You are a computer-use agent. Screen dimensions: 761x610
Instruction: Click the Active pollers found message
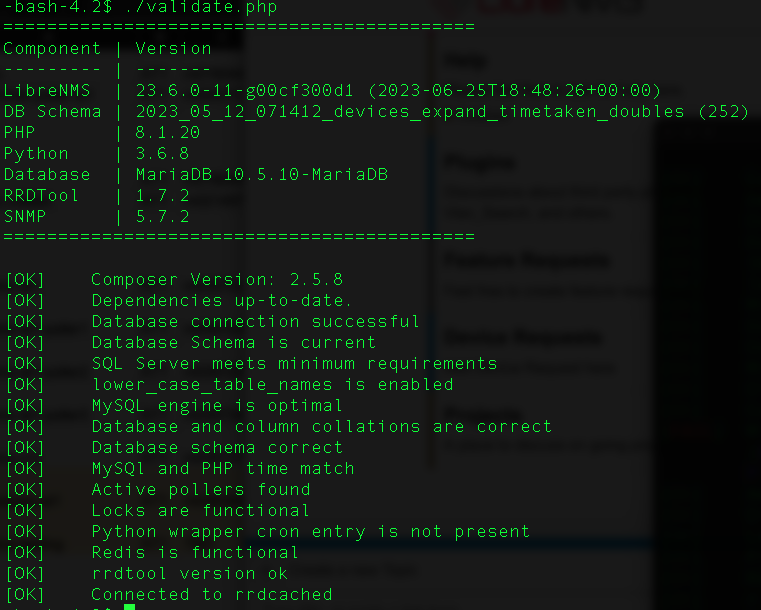tap(201, 489)
